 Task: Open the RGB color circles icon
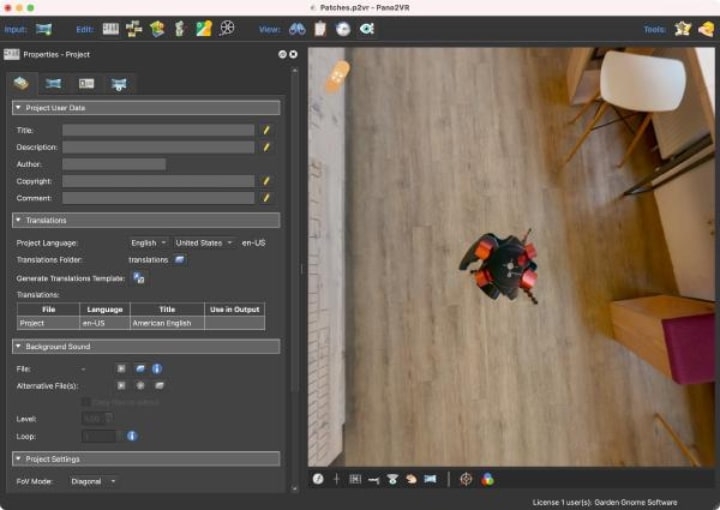(x=488, y=479)
